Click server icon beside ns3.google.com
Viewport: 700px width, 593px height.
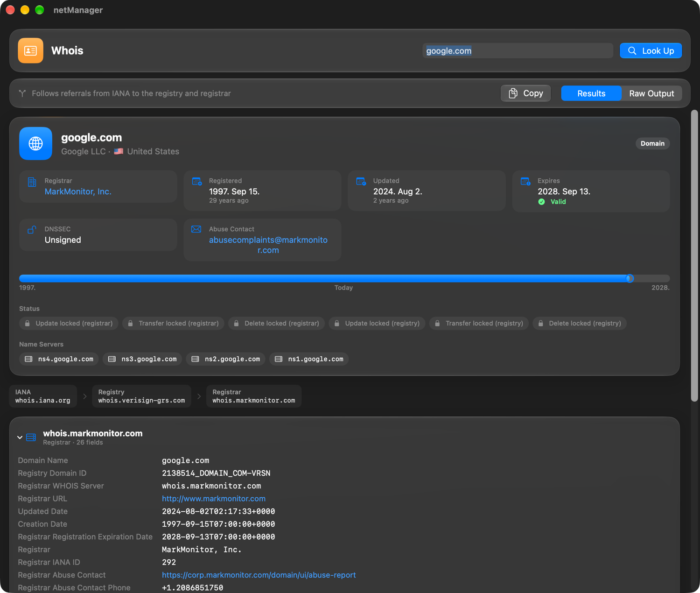(x=112, y=359)
